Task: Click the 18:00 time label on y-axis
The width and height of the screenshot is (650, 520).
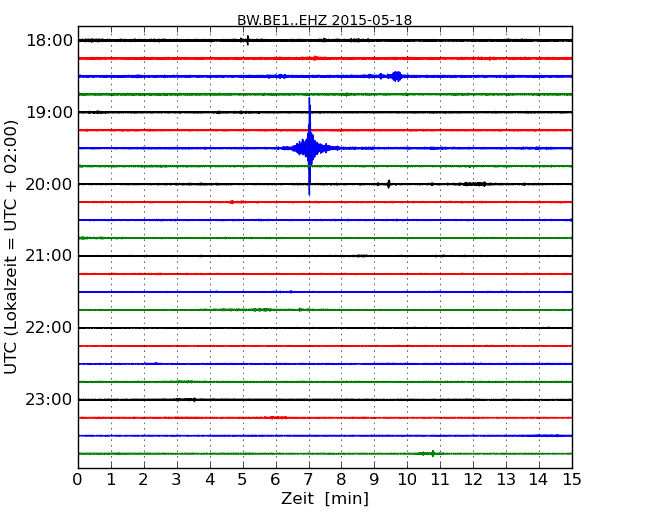Action: click(x=49, y=41)
